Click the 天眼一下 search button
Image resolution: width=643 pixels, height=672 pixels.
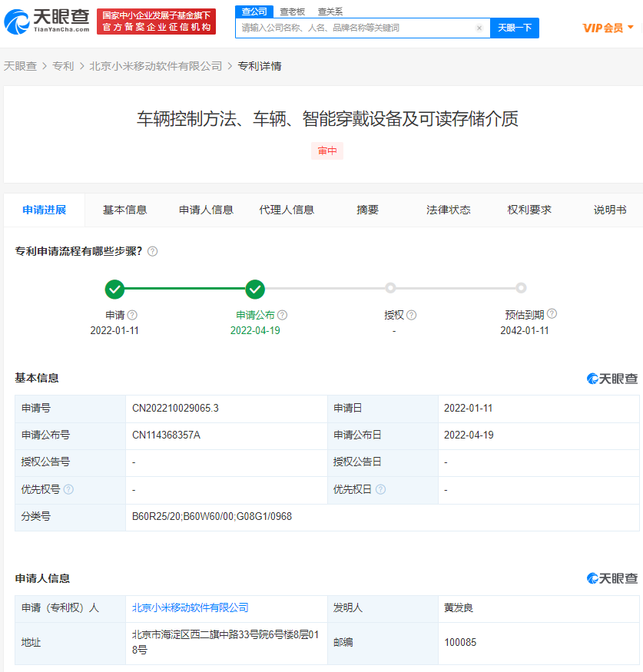click(x=515, y=28)
